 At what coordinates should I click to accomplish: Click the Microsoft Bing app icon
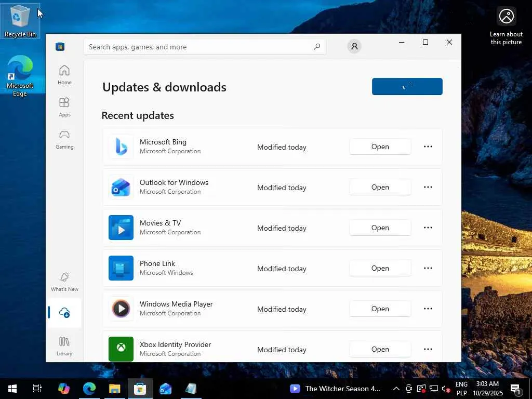(121, 147)
